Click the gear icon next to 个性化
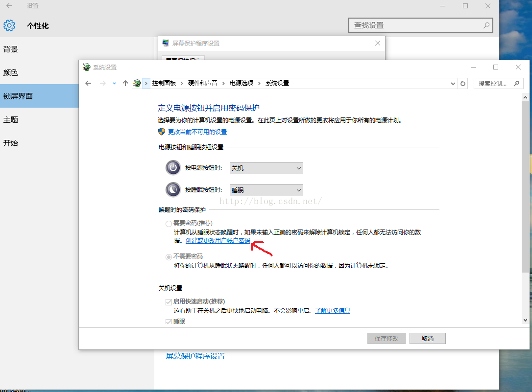The image size is (532, 392). coord(9,25)
